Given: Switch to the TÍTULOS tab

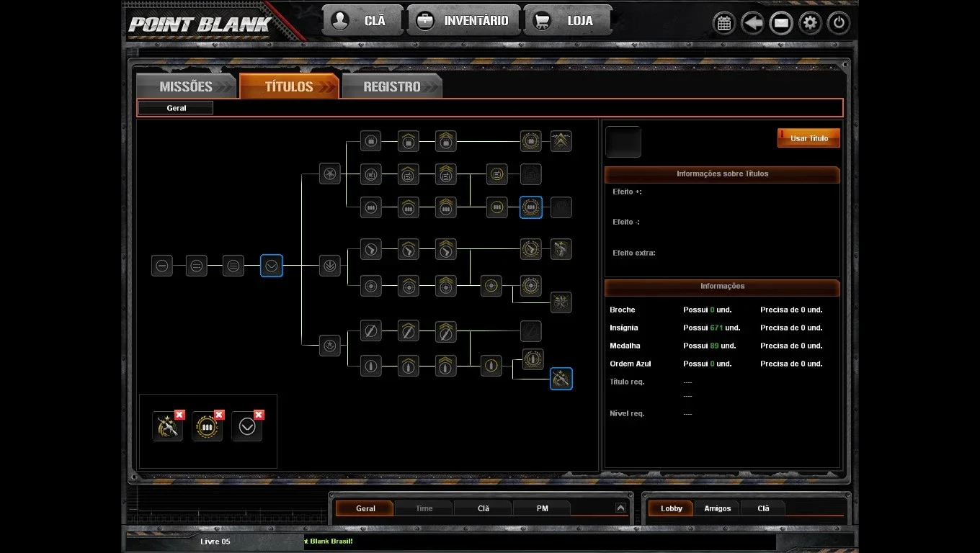Looking at the screenshot, I should click(x=289, y=86).
